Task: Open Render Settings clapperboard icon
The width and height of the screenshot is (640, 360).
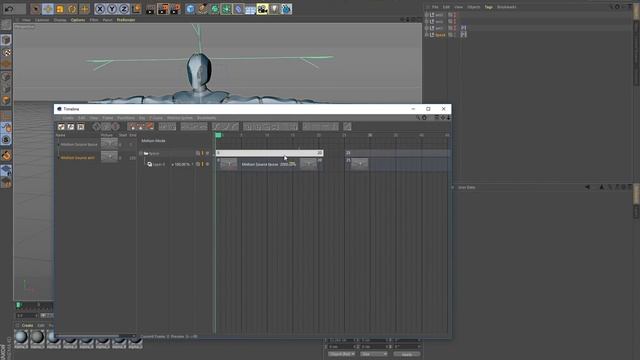Action: [175, 9]
